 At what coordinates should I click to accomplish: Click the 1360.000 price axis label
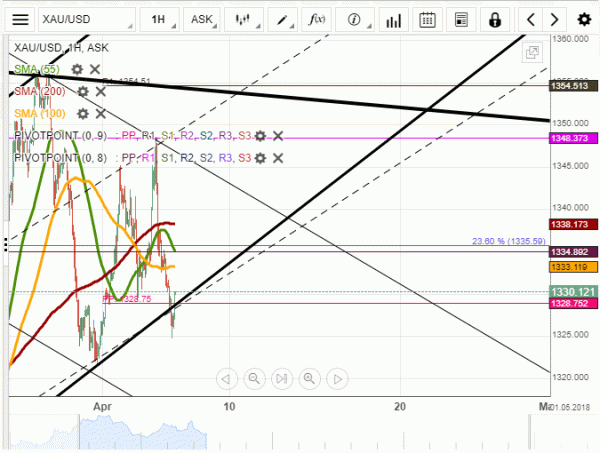pos(570,39)
